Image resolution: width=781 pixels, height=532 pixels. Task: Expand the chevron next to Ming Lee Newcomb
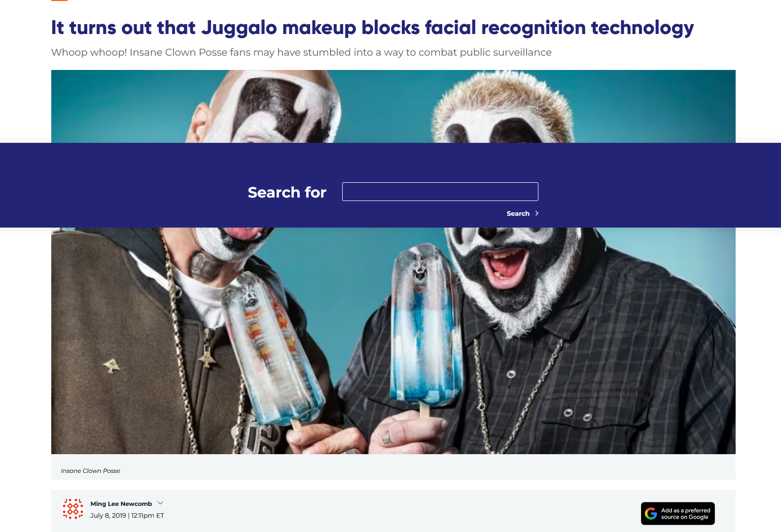(160, 503)
